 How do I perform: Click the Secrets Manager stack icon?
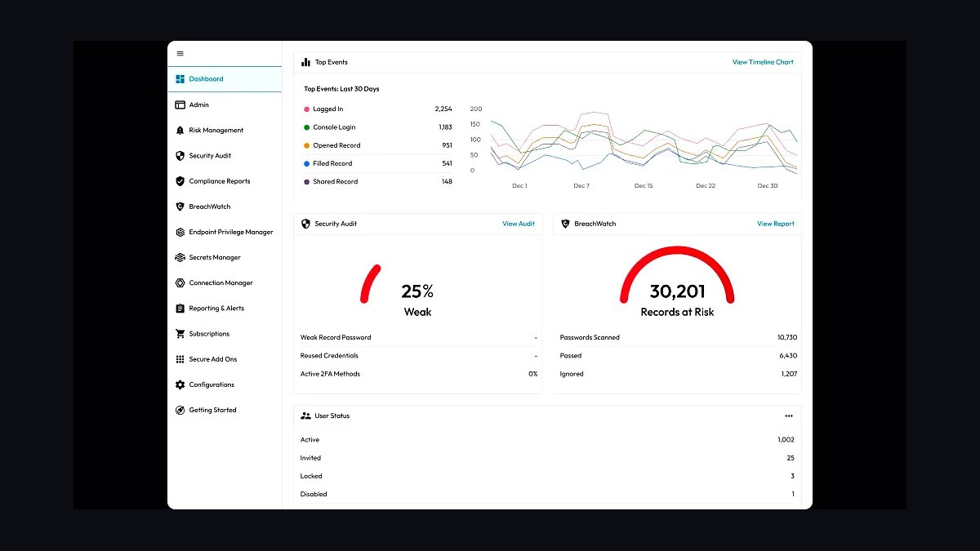(x=180, y=257)
